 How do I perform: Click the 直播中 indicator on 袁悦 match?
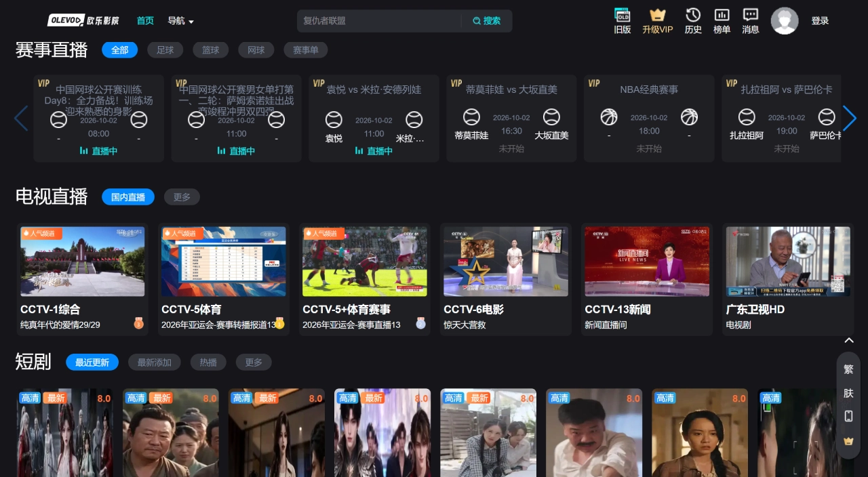tap(374, 151)
